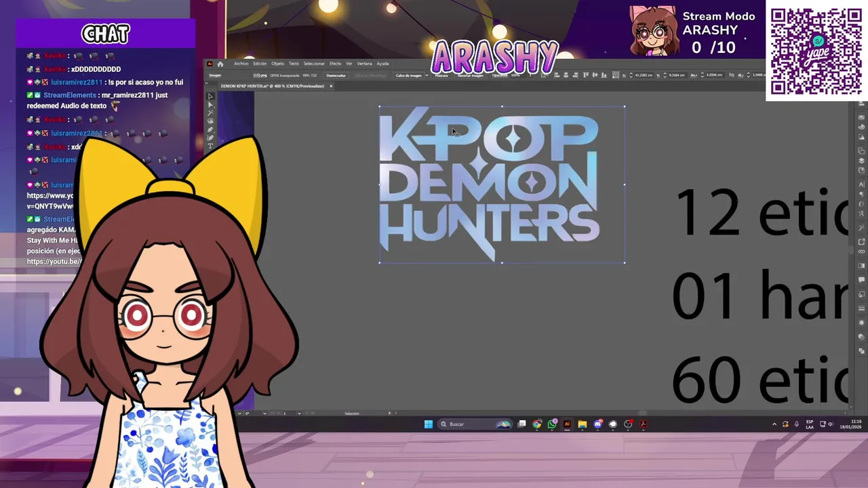
Task: Open Windows Start menu
Action: pyautogui.click(x=428, y=424)
